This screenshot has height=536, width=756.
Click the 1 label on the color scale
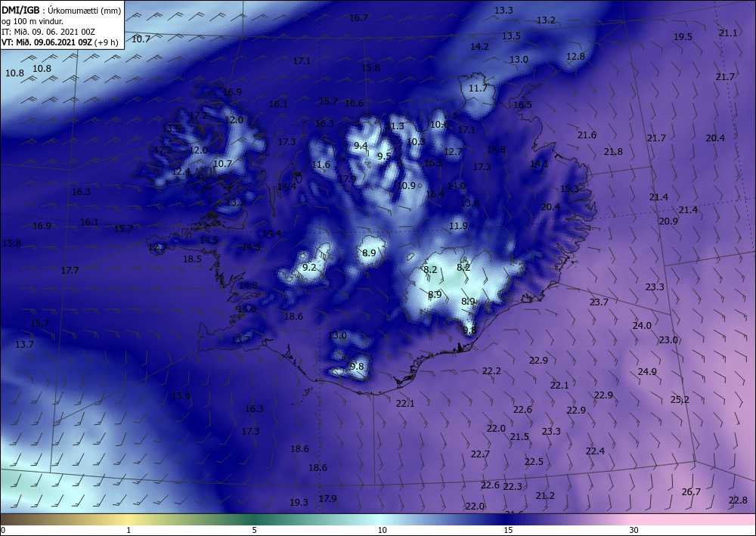(129, 530)
